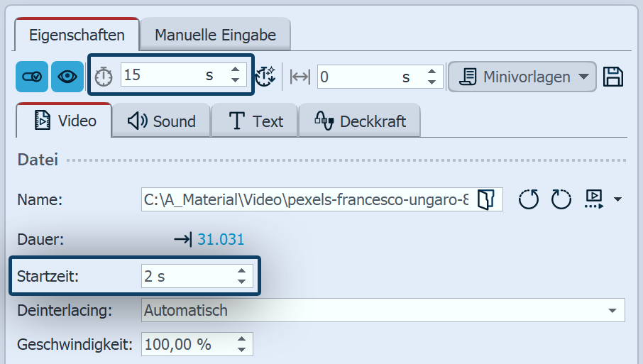The height and width of the screenshot is (364, 643).
Task: Click the Geschwindigkeit percentage field
Action: click(x=187, y=345)
